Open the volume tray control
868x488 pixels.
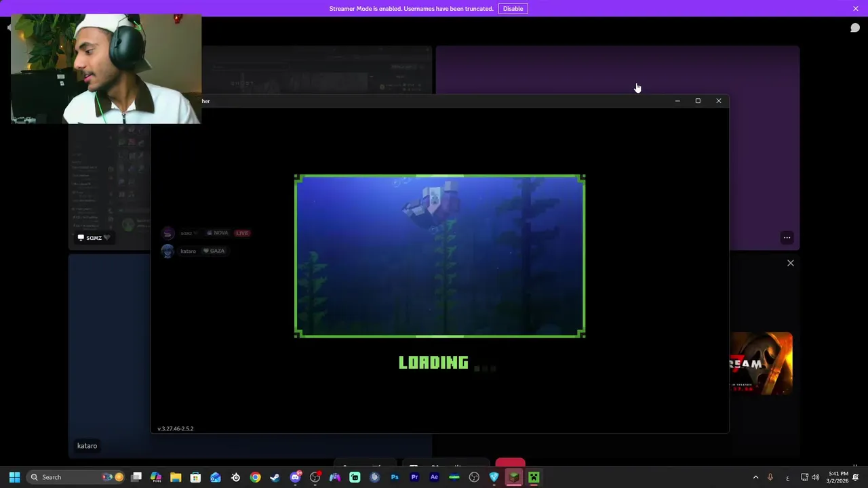[815, 477]
